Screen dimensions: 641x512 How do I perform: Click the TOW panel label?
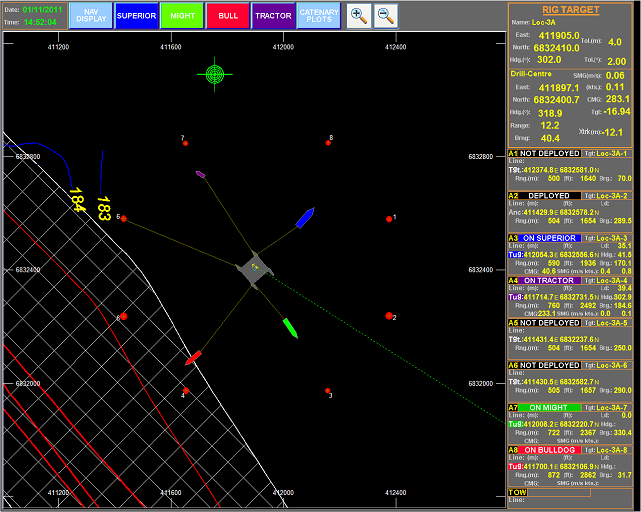pyautogui.click(x=518, y=492)
